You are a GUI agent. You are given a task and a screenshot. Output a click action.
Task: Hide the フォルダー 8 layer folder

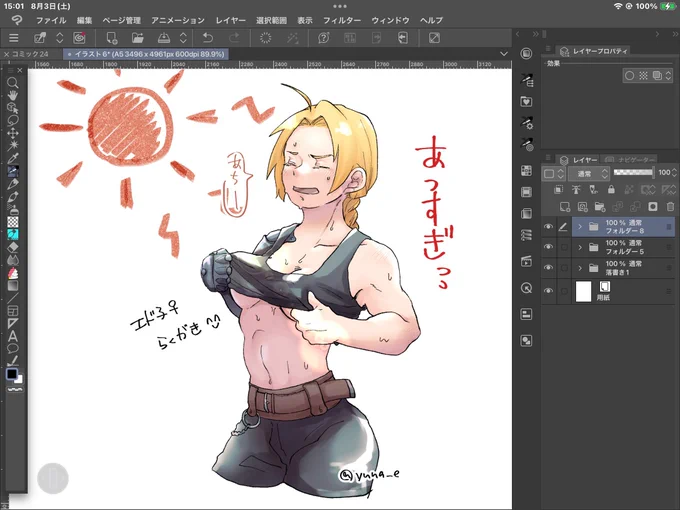coord(548,227)
